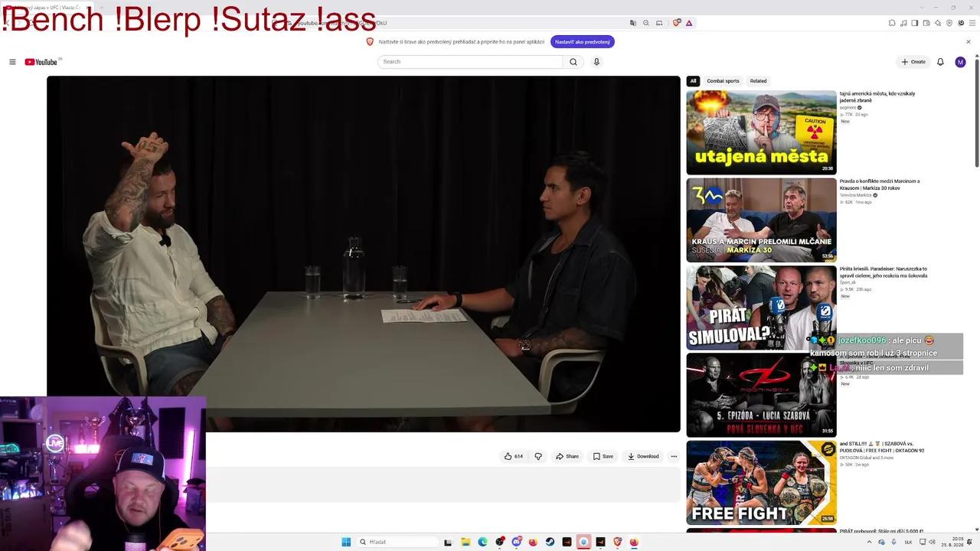Open the Televízia Markíza channel link
980x551 pixels.
pyautogui.click(x=855, y=195)
